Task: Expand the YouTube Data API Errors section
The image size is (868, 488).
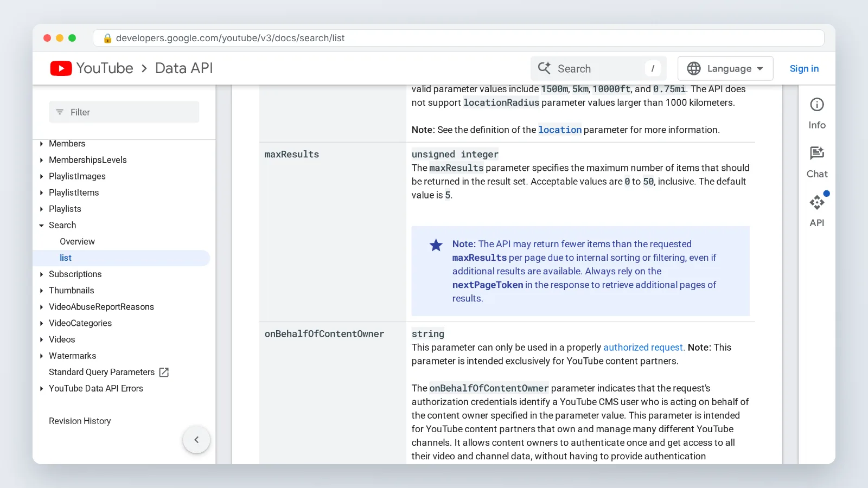Action: 41,388
